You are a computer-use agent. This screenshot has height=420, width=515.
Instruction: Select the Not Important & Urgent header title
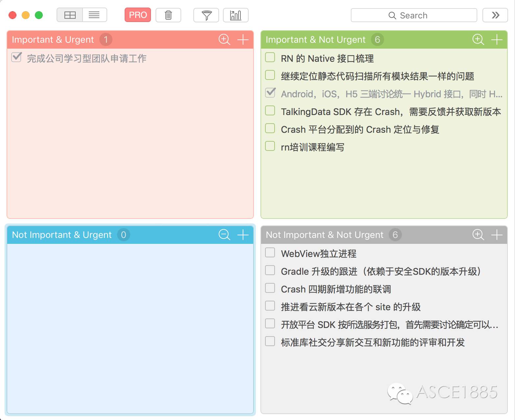click(62, 235)
